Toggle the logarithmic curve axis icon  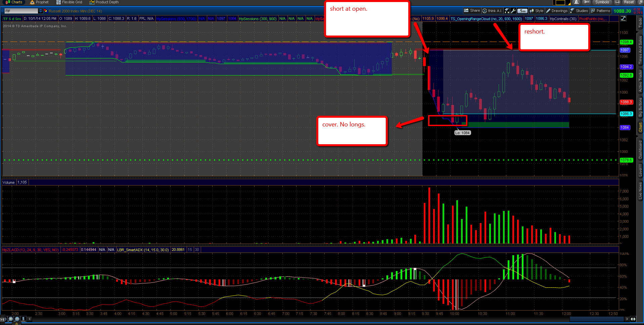[624, 18]
